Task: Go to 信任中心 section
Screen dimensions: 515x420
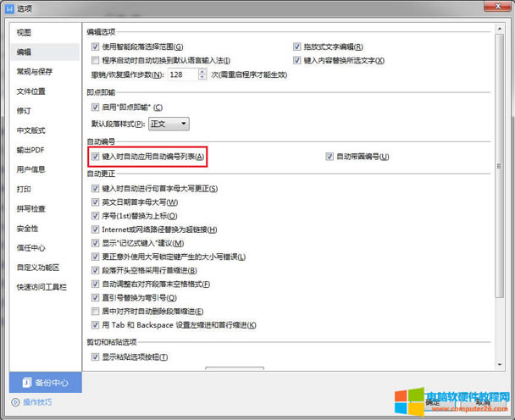Action: tap(30, 248)
